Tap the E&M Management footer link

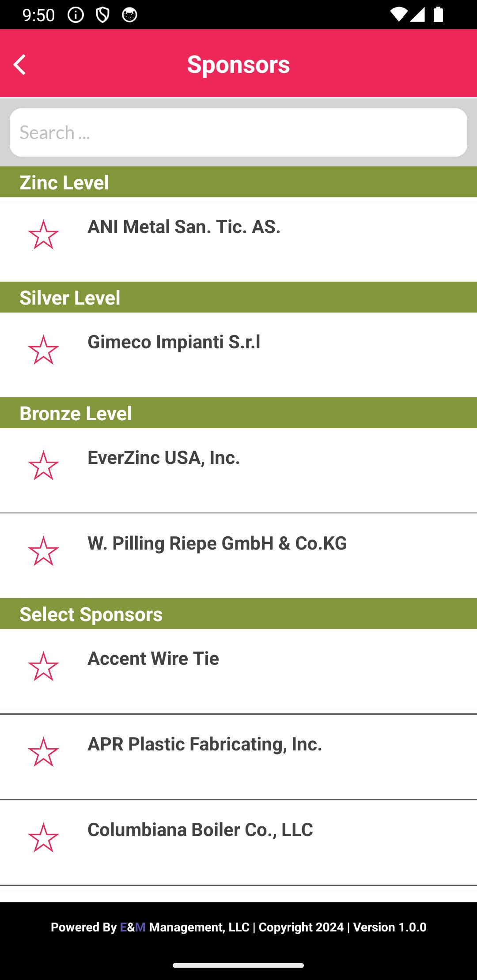click(x=185, y=927)
